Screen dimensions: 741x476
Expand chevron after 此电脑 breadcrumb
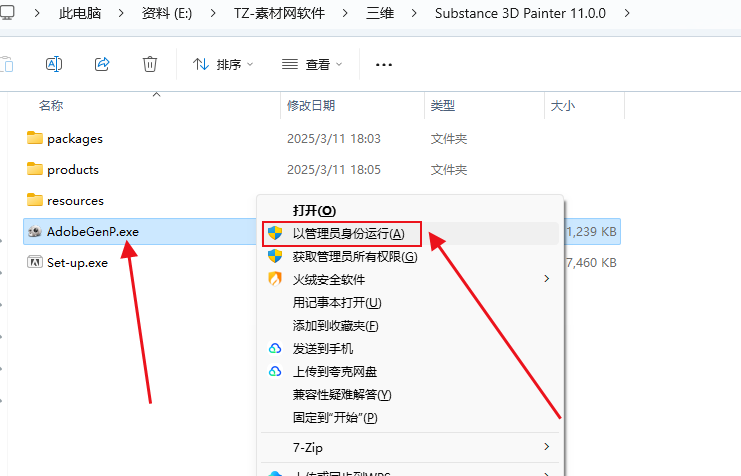(x=121, y=13)
